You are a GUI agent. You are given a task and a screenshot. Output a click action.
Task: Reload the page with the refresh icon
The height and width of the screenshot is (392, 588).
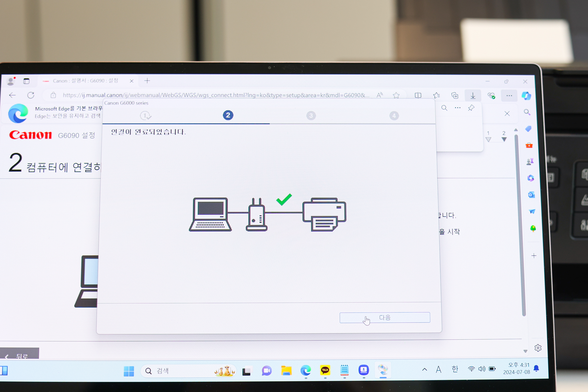tap(31, 95)
